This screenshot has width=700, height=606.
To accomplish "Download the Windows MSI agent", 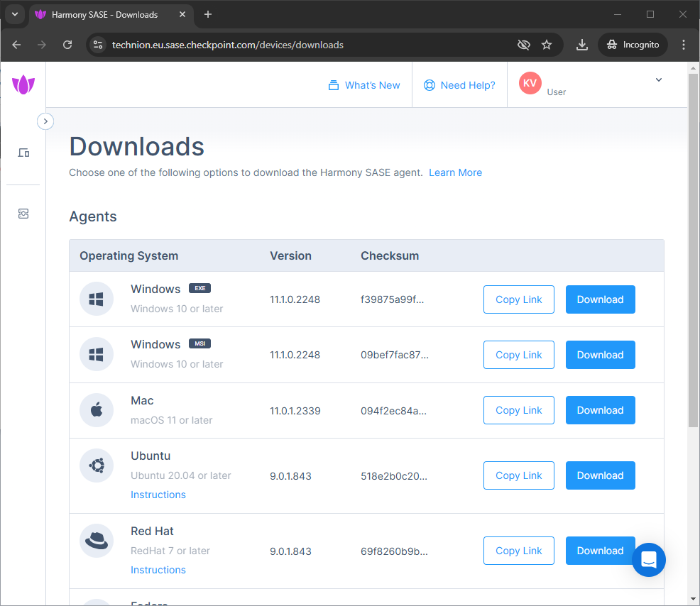I will point(601,355).
